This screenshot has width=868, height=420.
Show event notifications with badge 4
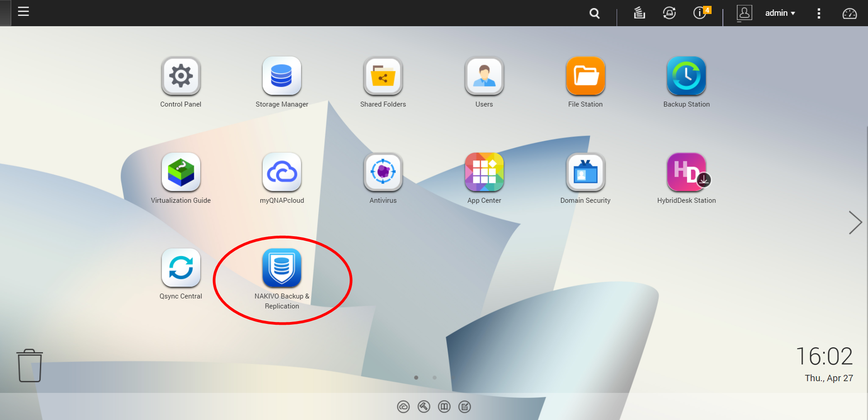click(700, 13)
